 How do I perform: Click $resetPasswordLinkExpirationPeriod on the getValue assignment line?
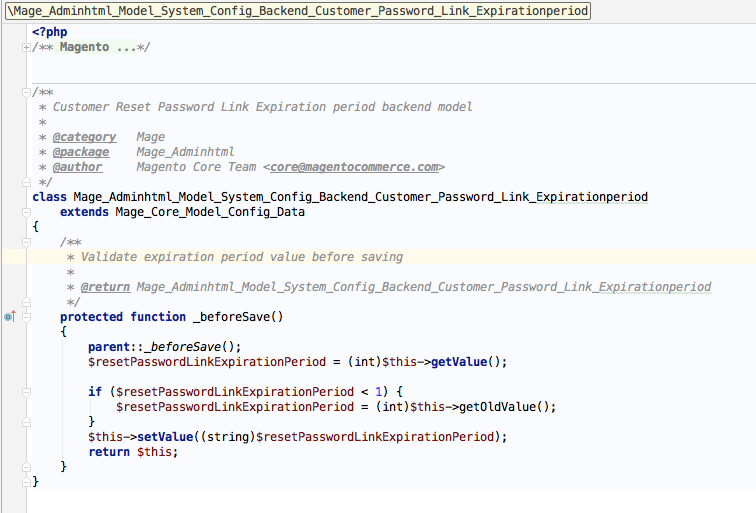[207, 362]
